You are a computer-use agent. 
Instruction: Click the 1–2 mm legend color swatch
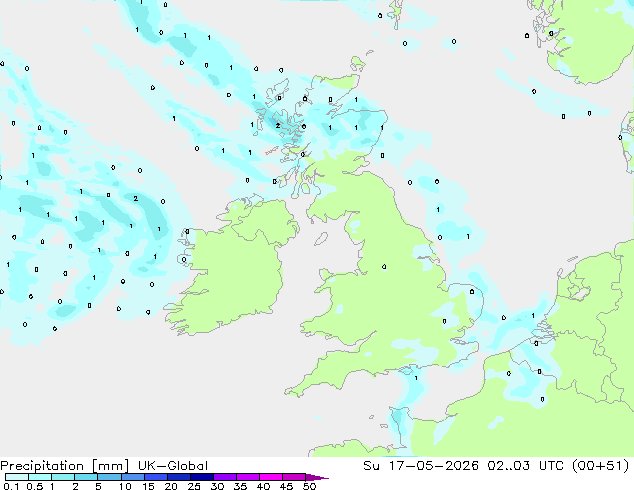(63, 477)
